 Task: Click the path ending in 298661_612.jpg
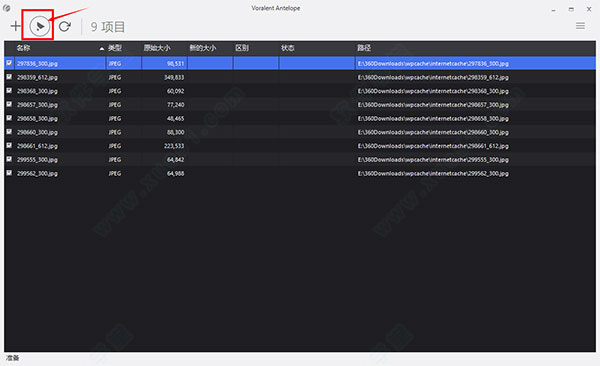(x=433, y=146)
